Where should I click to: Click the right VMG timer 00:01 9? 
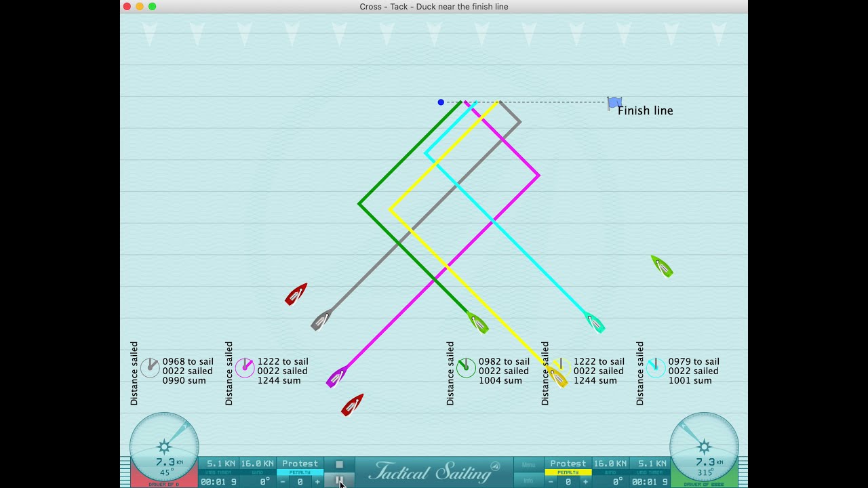pyautogui.click(x=650, y=482)
